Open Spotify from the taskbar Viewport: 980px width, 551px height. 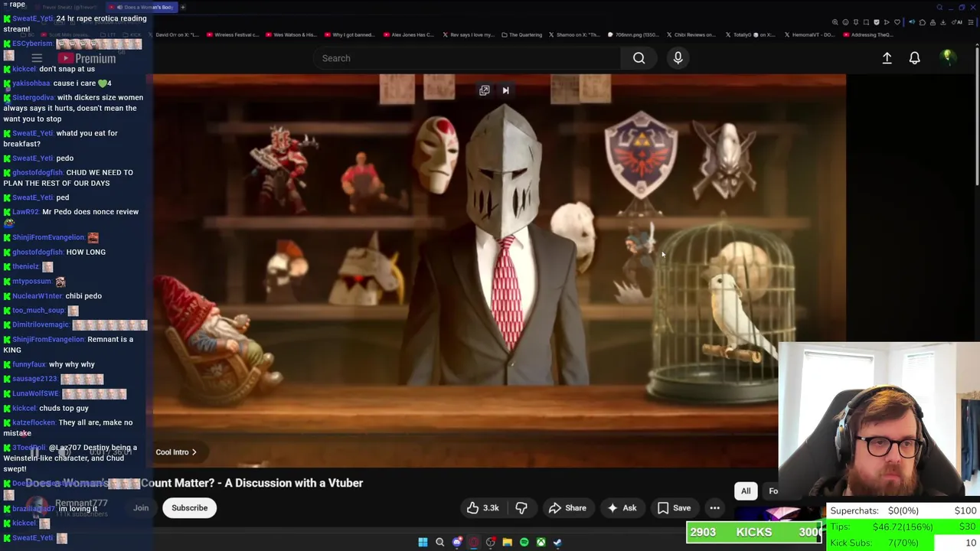coord(524,543)
